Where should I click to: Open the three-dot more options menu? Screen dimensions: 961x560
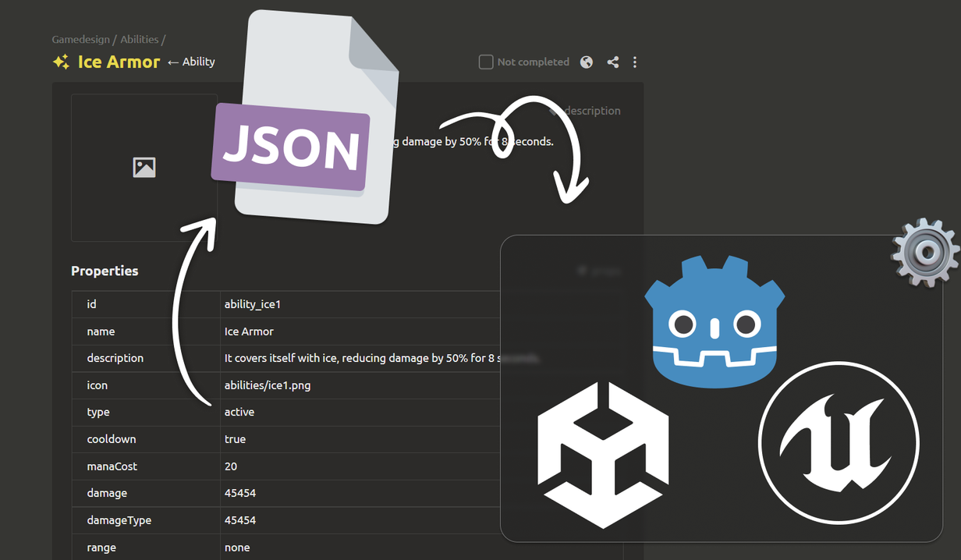[x=635, y=62]
